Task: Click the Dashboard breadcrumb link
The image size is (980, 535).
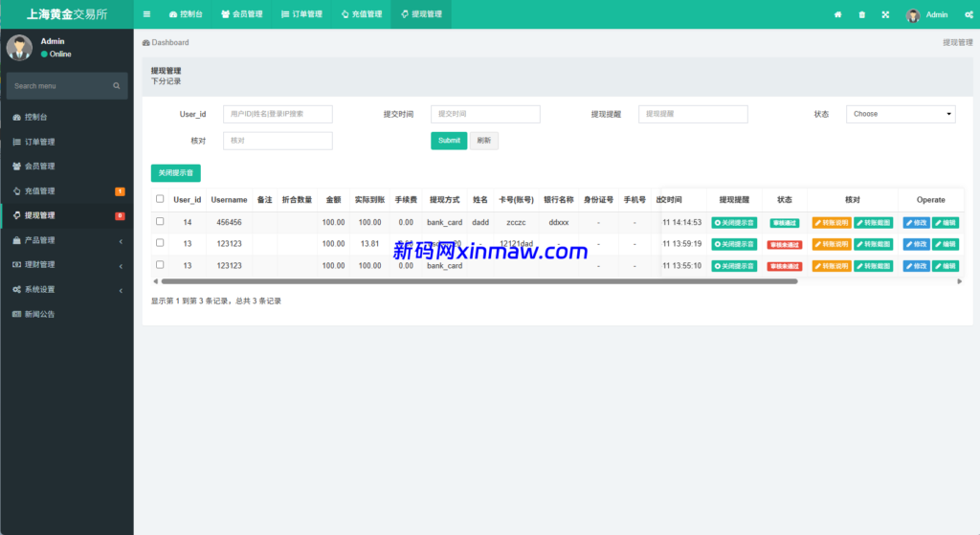Action: (x=166, y=42)
